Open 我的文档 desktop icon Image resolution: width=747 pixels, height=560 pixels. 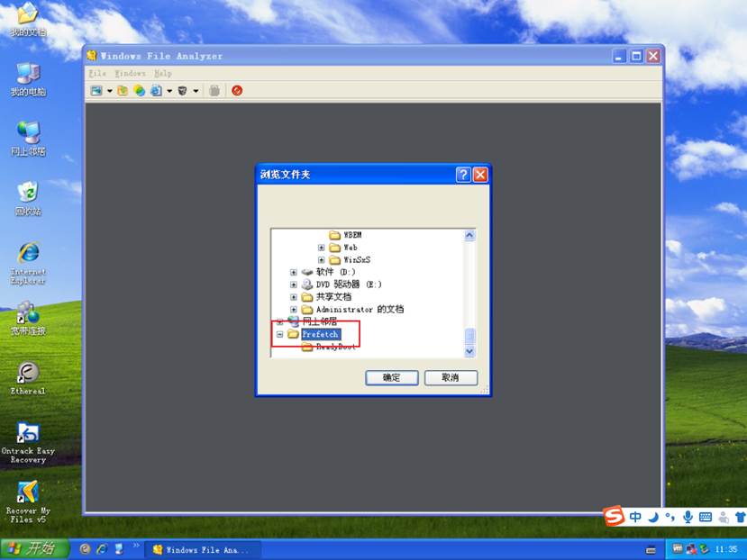coord(28,20)
